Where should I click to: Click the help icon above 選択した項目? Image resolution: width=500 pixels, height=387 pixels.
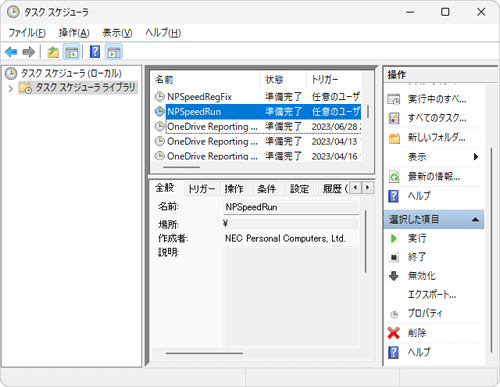394,196
